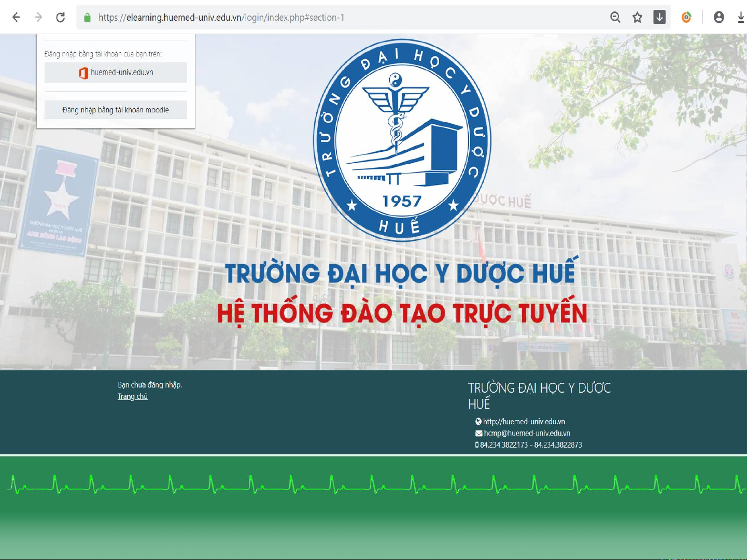The height and width of the screenshot is (560, 747).
Task: Choose Đăng nhập bằng tài khoản moodle
Action: click(116, 110)
